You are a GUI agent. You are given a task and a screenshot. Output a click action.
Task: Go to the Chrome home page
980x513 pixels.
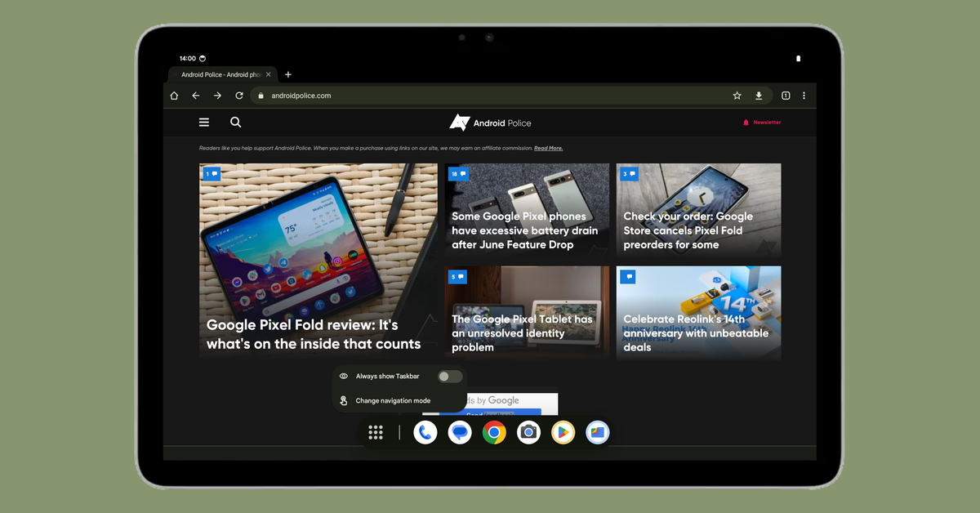[174, 96]
